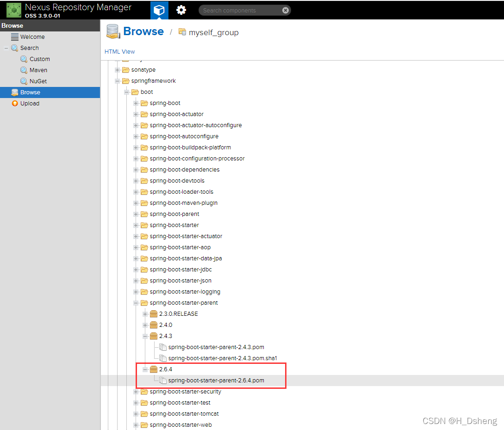
Task: Expand the 2.4.0 version node
Action: pos(145,325)
